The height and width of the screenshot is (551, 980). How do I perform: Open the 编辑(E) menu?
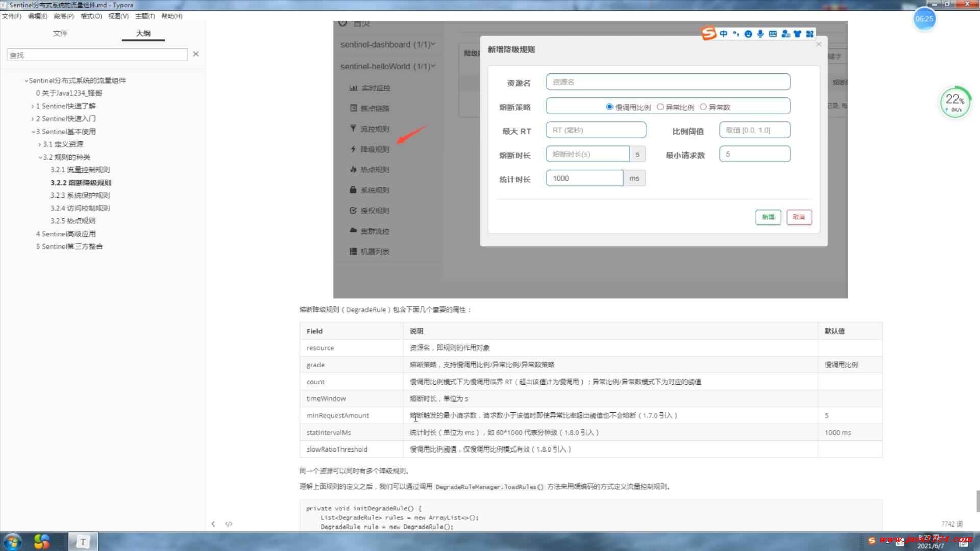38,16
